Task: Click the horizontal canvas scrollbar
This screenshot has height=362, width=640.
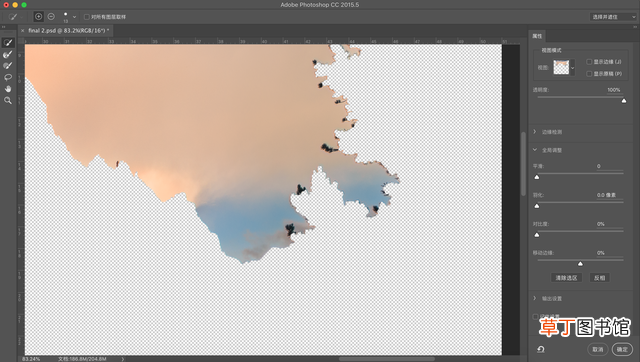Action: click(387, 359)
